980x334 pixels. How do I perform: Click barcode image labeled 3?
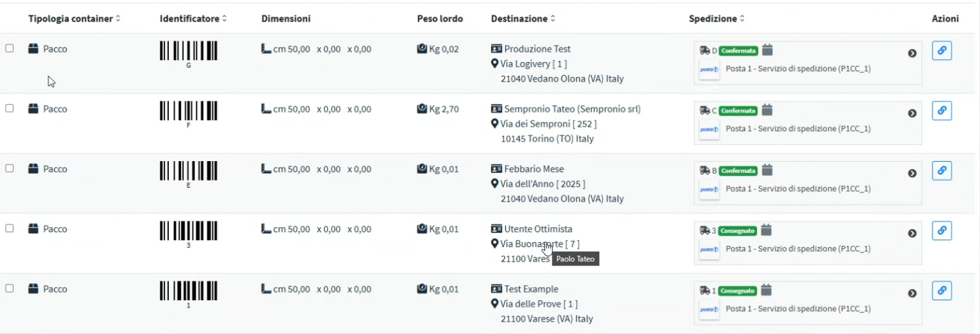coord(188,231)
